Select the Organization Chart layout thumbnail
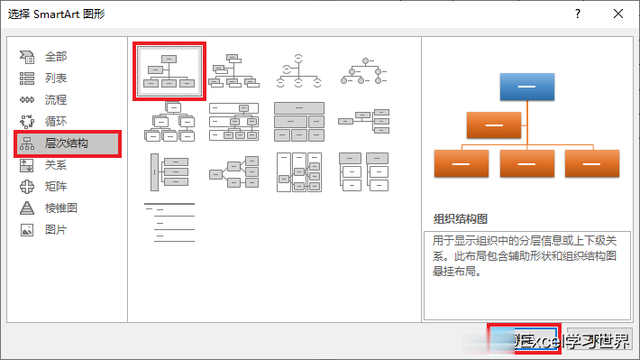Image resolution: width=640 pixels, height=360 pixels. pos(169,71)
